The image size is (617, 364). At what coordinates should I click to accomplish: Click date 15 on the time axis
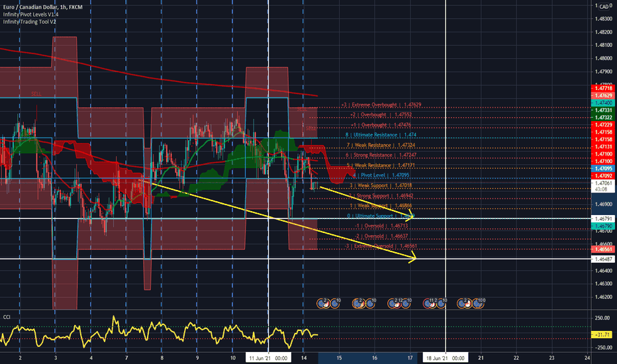click(x=339, y=357)
